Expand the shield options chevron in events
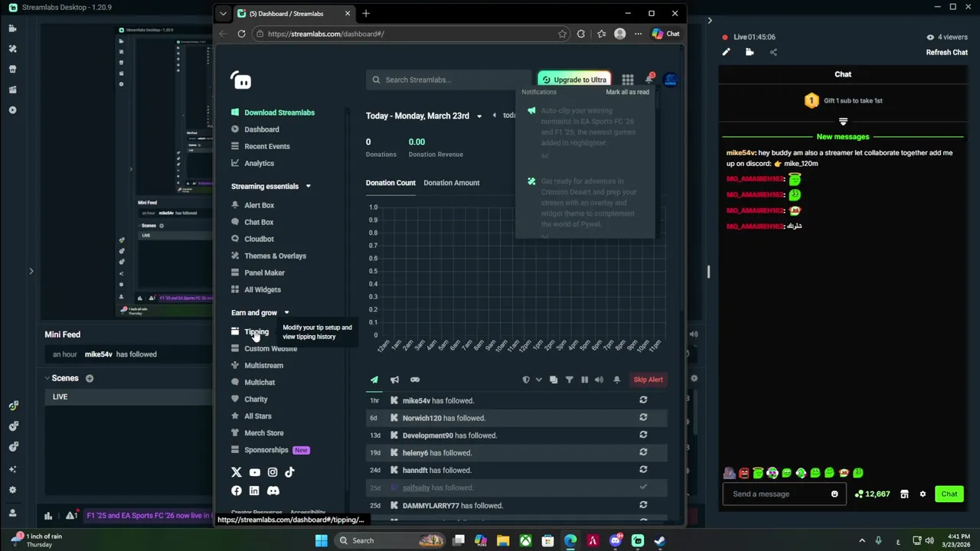This screenshot has width=980, height=551. pyautogui.click(x=538, y=380)
